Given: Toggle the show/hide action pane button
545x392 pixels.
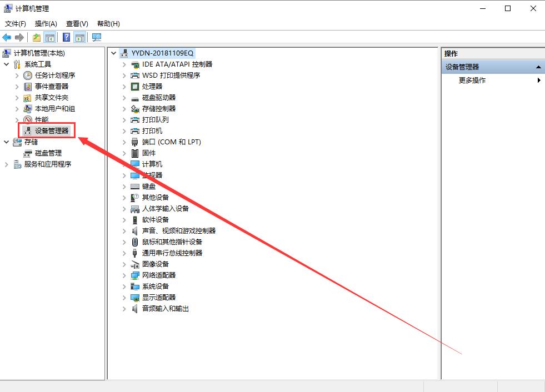Looking at the screenshot, I should click(80, 37).
